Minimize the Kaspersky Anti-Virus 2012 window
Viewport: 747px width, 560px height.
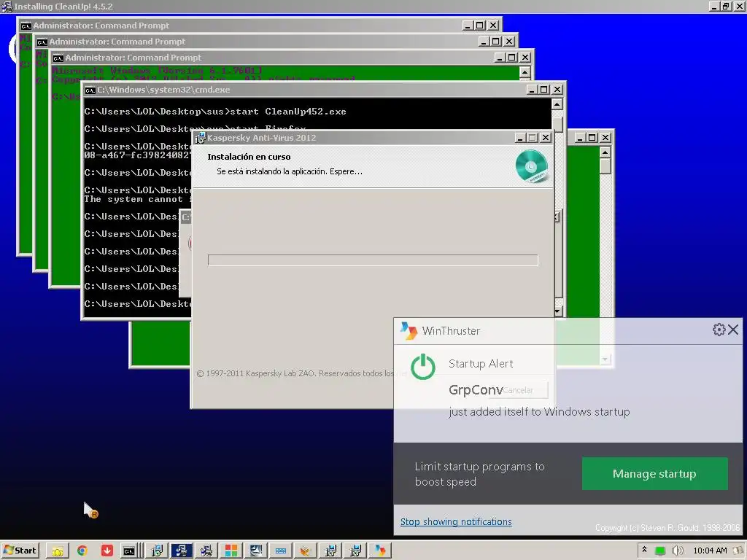[520, 138]
